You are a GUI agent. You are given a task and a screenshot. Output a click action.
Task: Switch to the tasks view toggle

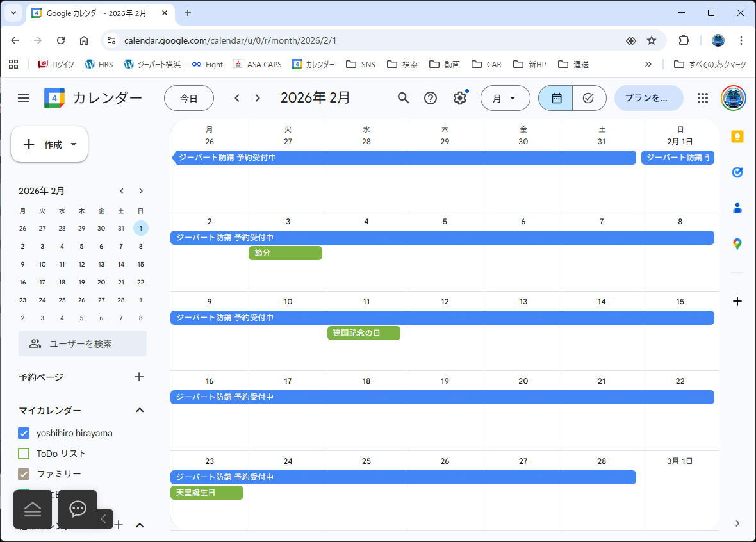[x=589, y=98]
